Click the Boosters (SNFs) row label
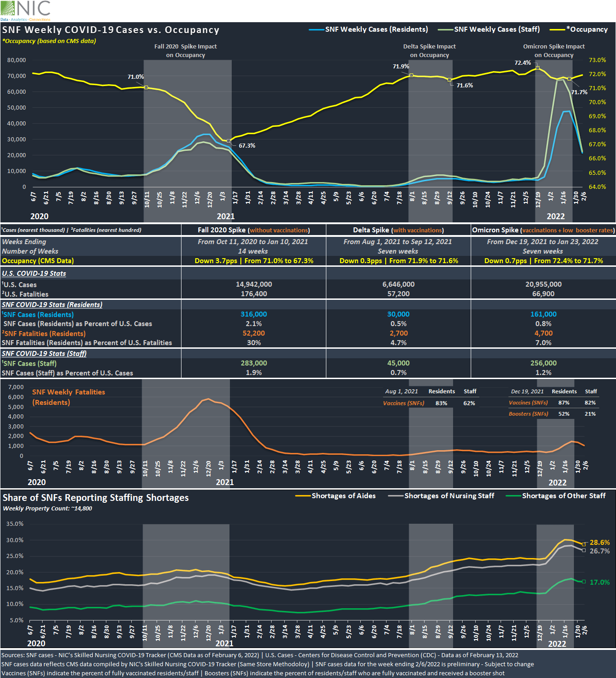The image size is (616, 678). point(528,414)
